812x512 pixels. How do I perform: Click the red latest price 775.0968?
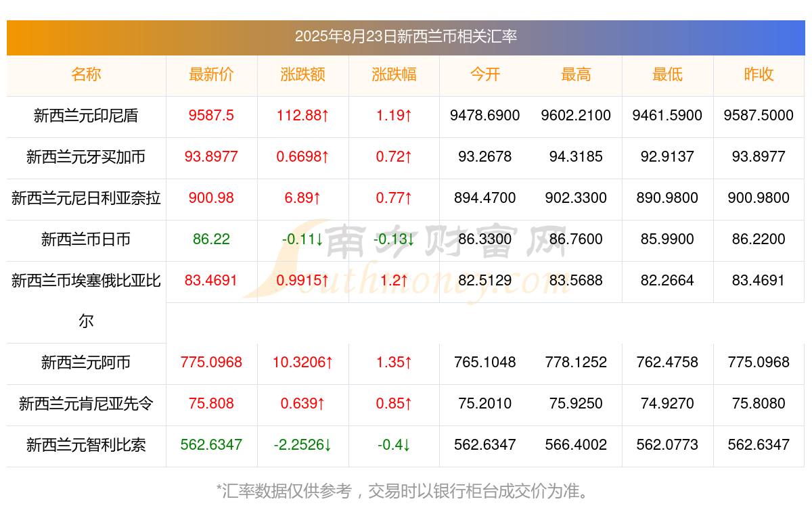coord(211,363)
